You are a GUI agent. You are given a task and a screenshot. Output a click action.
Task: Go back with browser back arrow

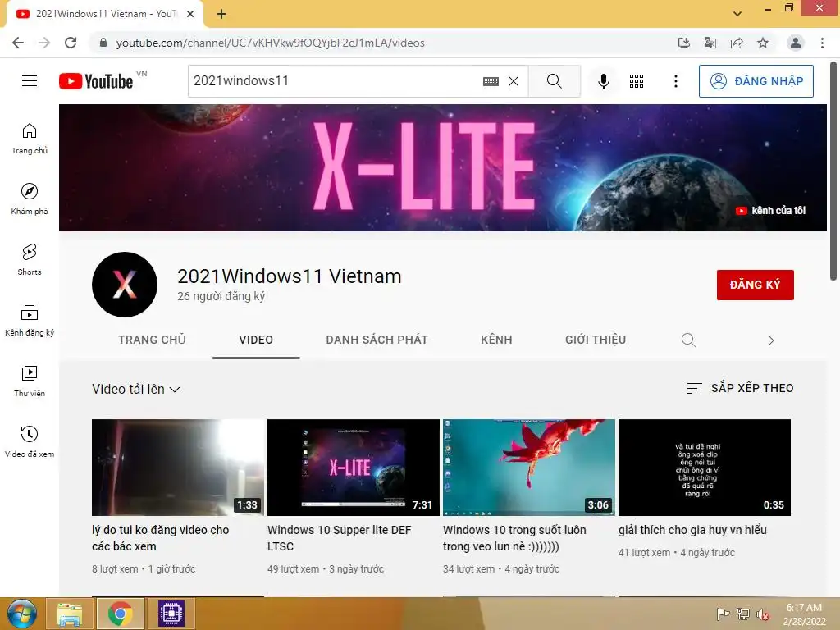[x=18, y=43]
